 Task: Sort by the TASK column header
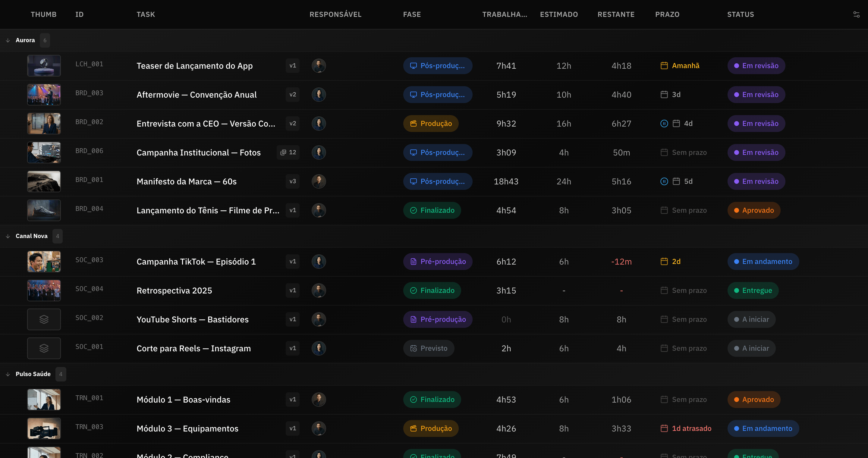(146, 14)
